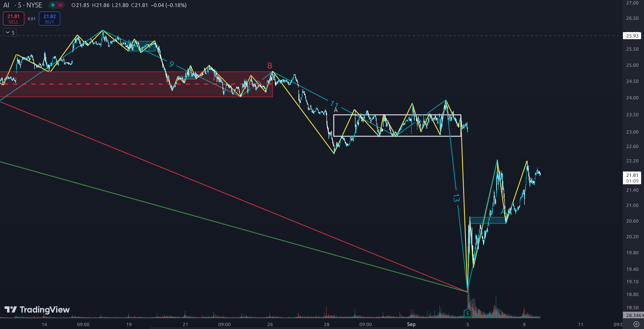Image resolution: width=644 pixels, height=329 pixels.
Task: Select the teal wave number 13 label
Action: point(456,197)
